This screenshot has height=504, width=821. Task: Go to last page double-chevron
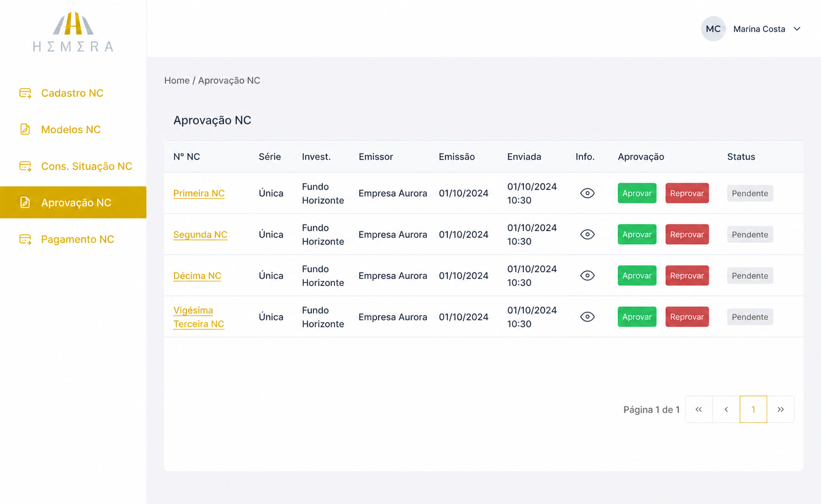coord(780,409)
